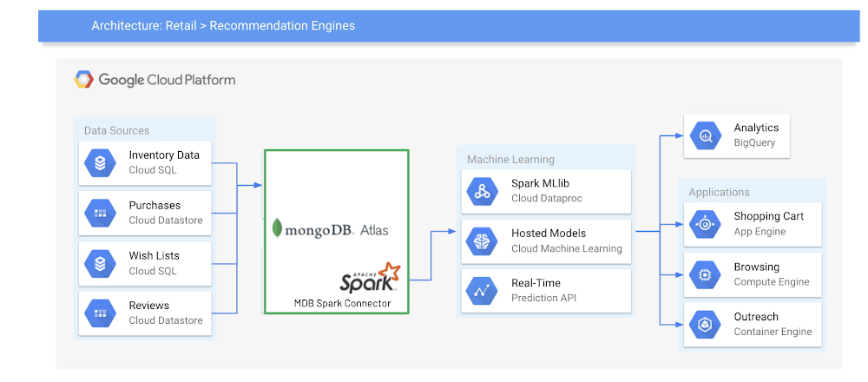Select the "Browsing" title

coord(756,267)
